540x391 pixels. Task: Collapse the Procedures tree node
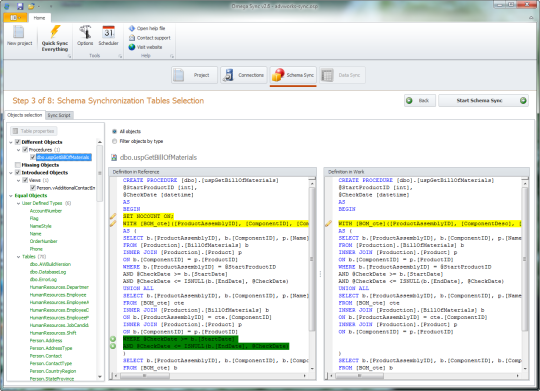click(18, 150)
